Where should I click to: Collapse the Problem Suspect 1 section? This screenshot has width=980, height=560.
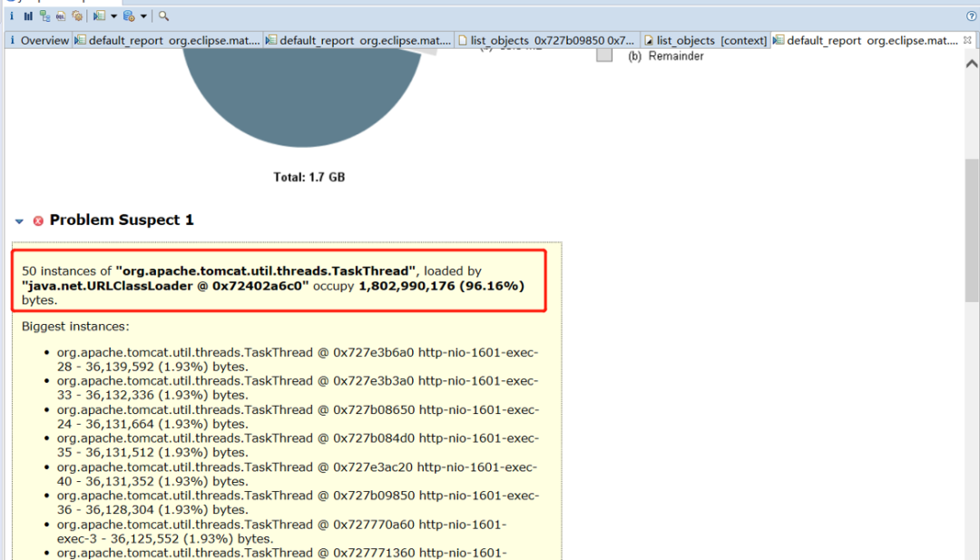point(19,221)
